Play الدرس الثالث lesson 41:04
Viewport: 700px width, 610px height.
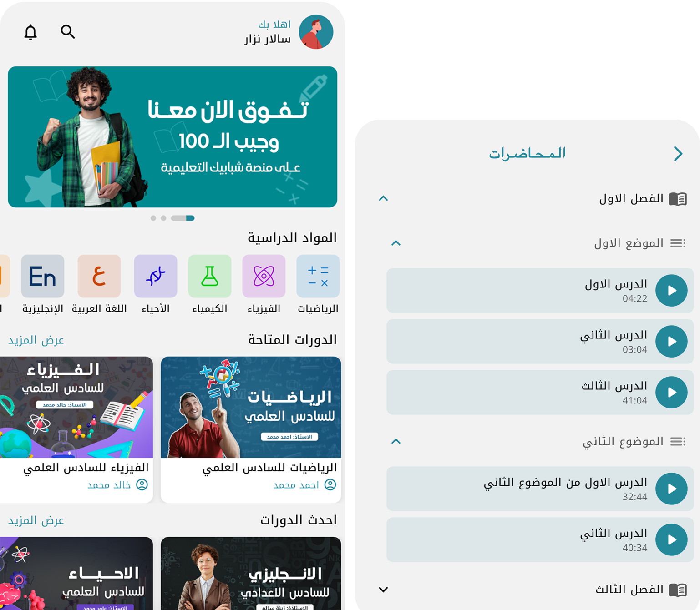click(671, 392)
